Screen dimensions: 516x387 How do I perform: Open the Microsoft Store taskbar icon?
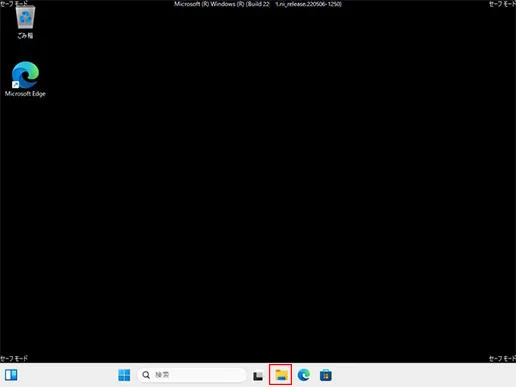(x=326, y=375)
